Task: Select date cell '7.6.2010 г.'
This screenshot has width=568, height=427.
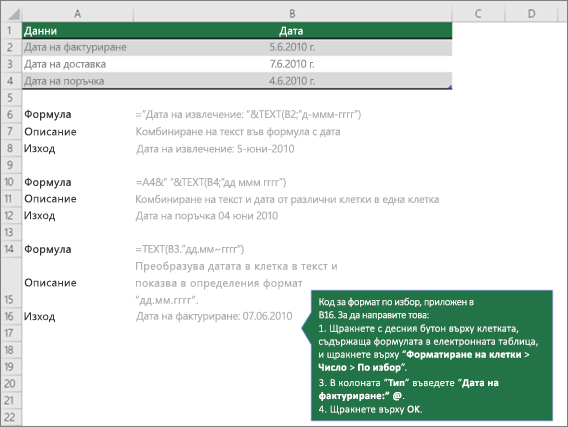Action: tap(292, 64)
